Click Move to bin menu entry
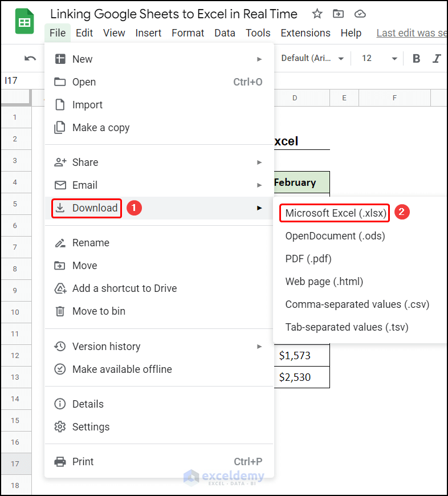 coord(99,311)
